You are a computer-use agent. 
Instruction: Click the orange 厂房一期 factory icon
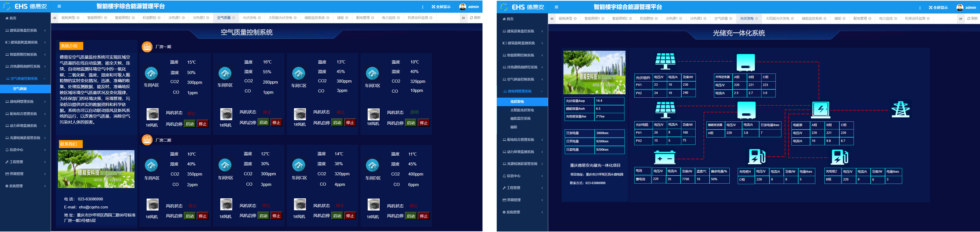[147, 46]
